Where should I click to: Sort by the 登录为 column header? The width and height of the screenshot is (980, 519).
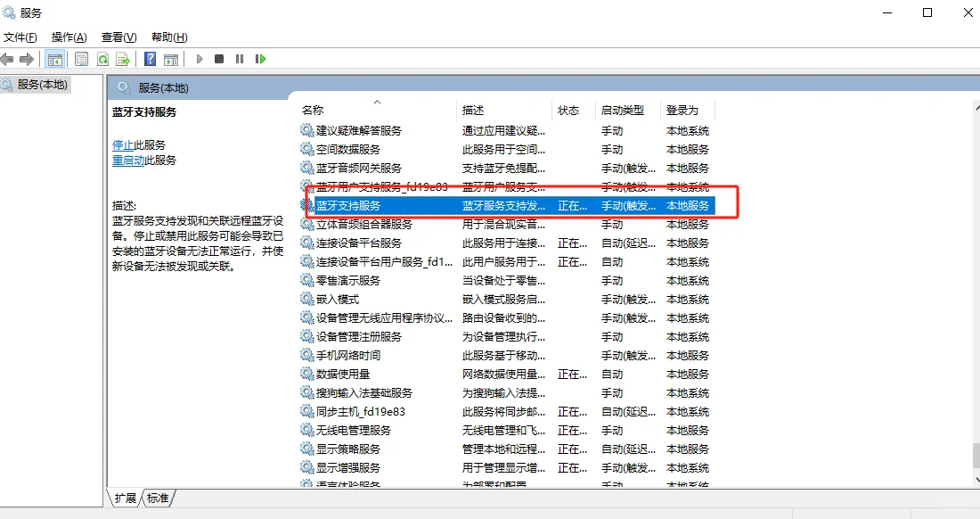(688, 110)
